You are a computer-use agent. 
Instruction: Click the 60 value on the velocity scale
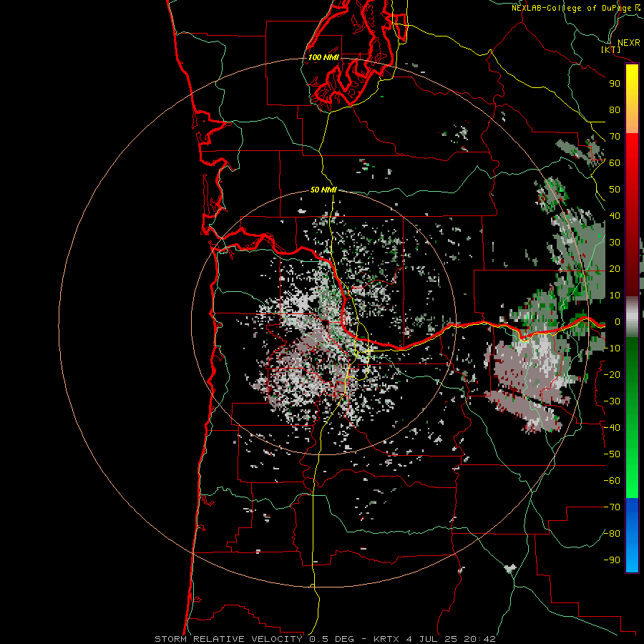(615, 163)
